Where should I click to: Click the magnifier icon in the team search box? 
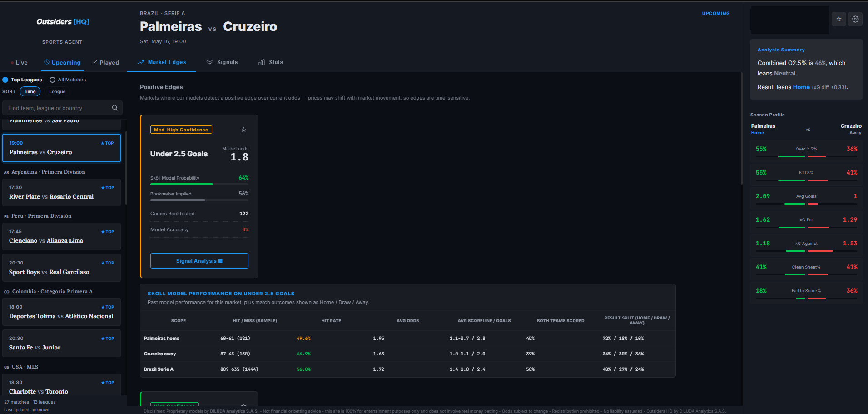click(x=115, y=108)
